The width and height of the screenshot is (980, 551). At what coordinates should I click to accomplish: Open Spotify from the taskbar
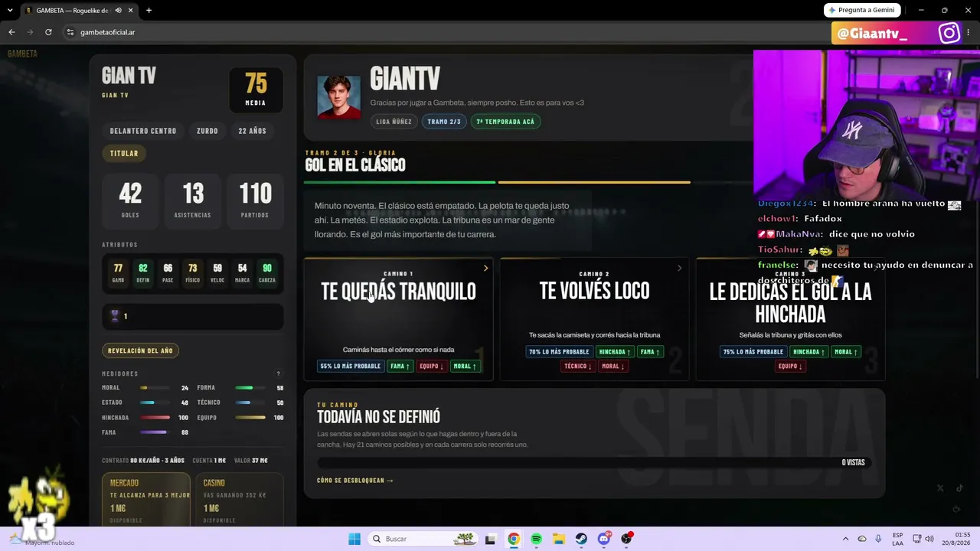536,539
